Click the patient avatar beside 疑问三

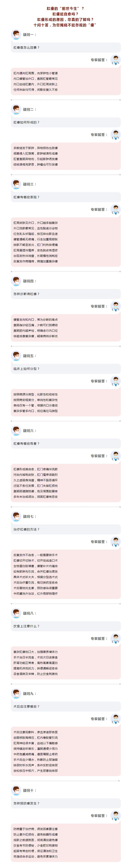[16, 184]
